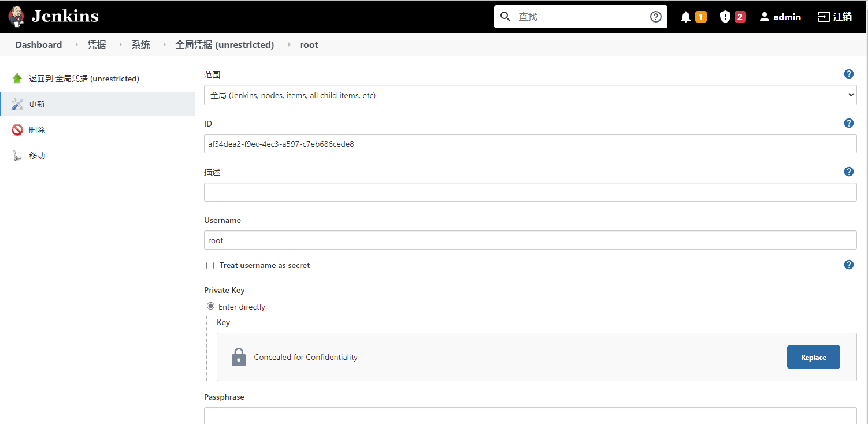Click the 注销 logout link
The height and width of the screenshot is (424, 868).
coord(834,17)
